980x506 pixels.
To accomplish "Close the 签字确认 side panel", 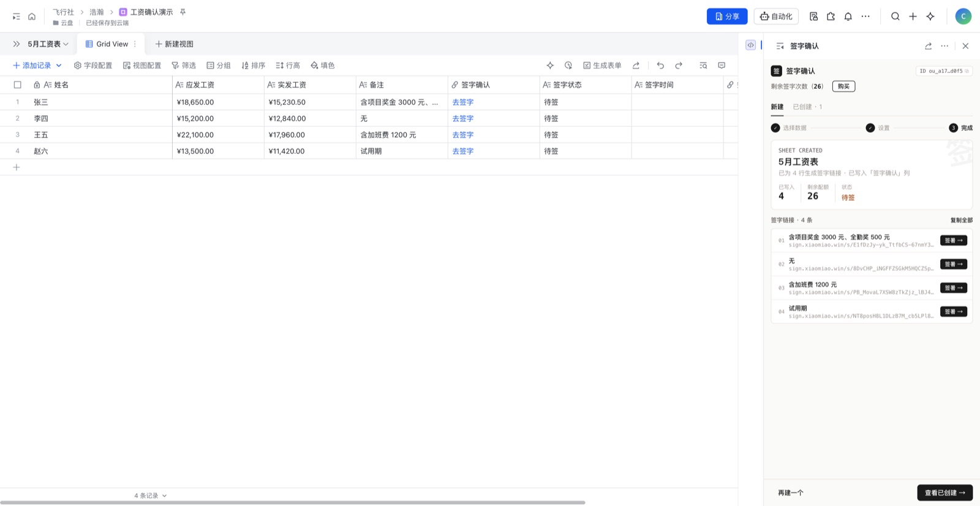I will click(965, 46).
